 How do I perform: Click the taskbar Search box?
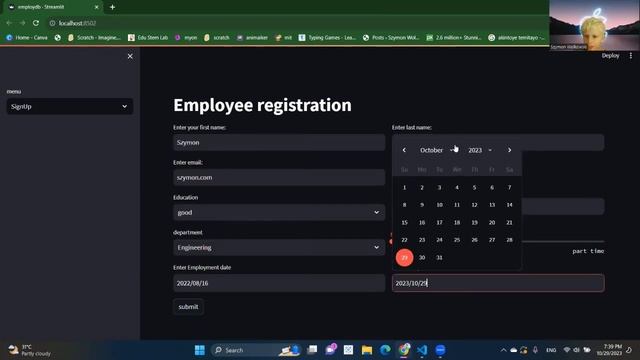pyautogui.click(x=256, y=350)
